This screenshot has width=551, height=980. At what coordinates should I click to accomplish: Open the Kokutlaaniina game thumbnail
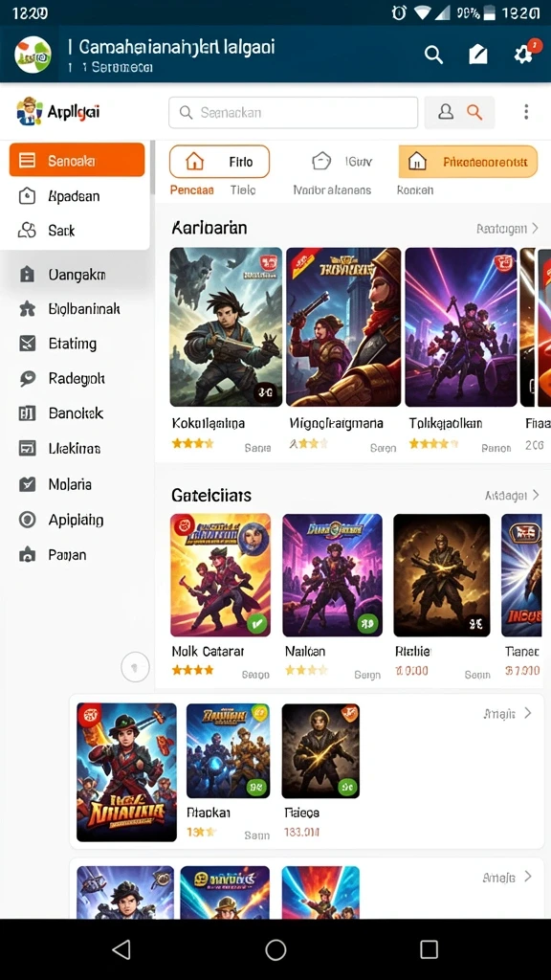tap(226, 327)
